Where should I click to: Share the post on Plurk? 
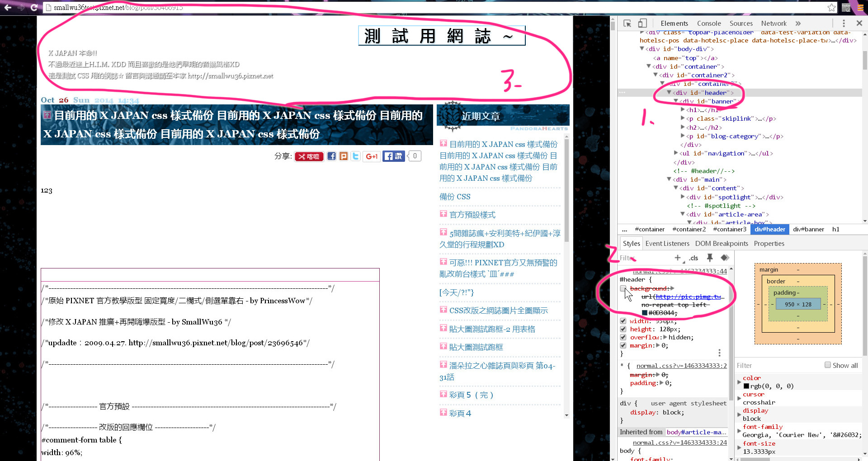(x=344, y=156)
